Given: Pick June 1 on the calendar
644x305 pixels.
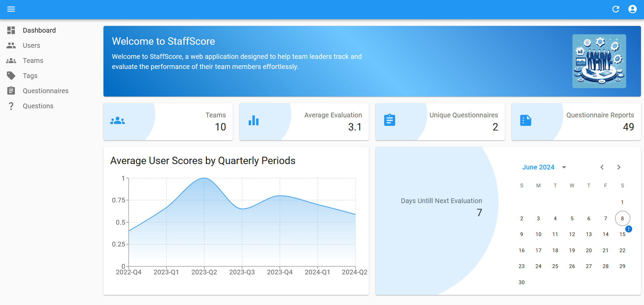Looking at the screenshot, I should point(622,202).
